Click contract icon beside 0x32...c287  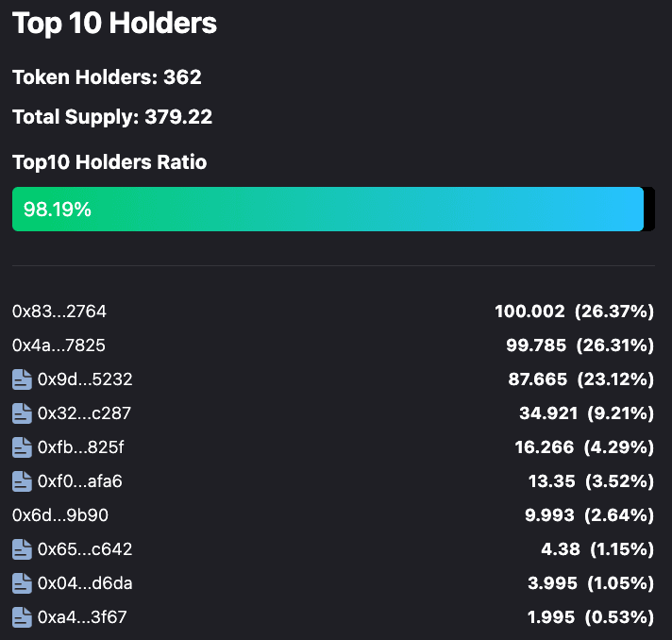coord(22,413)
